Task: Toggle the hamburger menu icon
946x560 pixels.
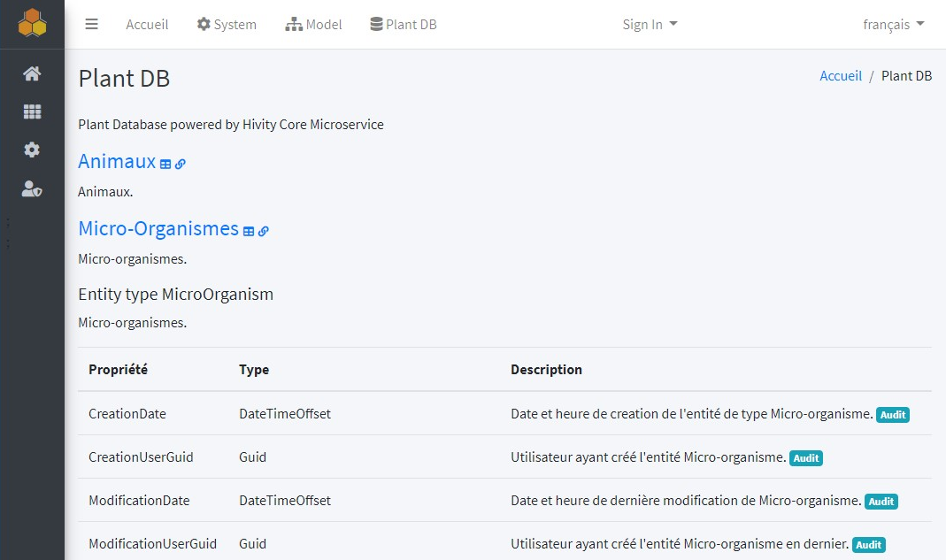Action: 92,24
